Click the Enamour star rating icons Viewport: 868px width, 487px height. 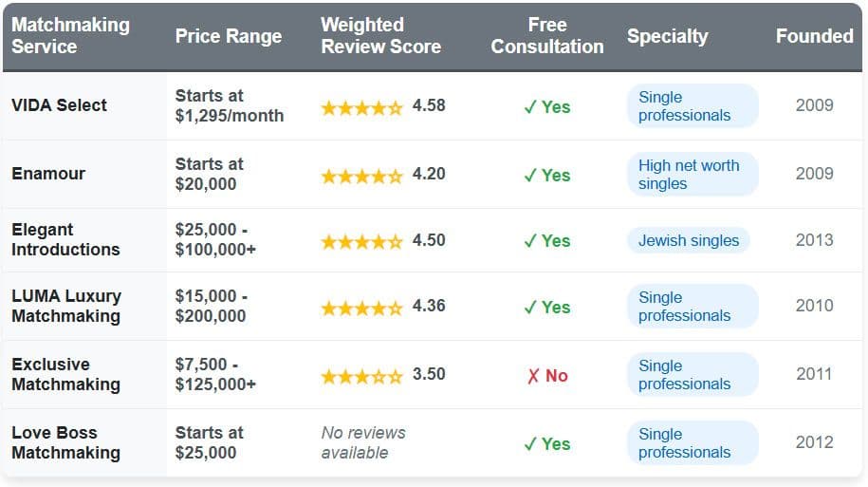(x=362, y=176)
